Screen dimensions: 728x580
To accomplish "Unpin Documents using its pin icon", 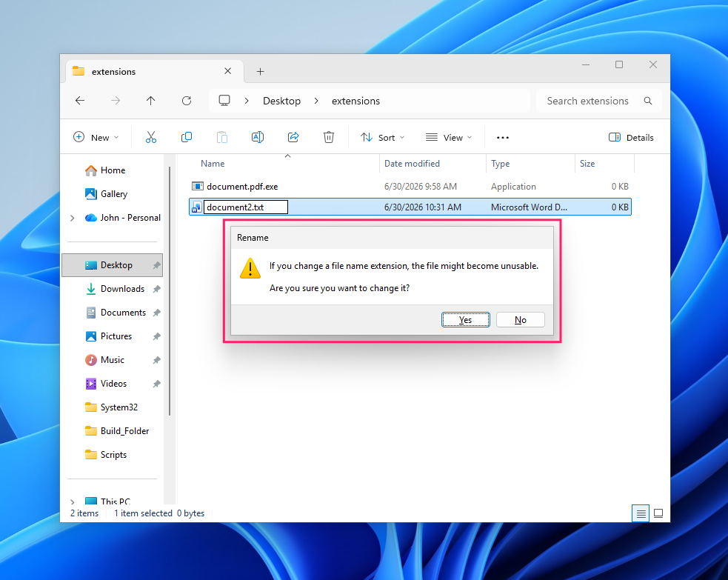I will pos(157,313).
